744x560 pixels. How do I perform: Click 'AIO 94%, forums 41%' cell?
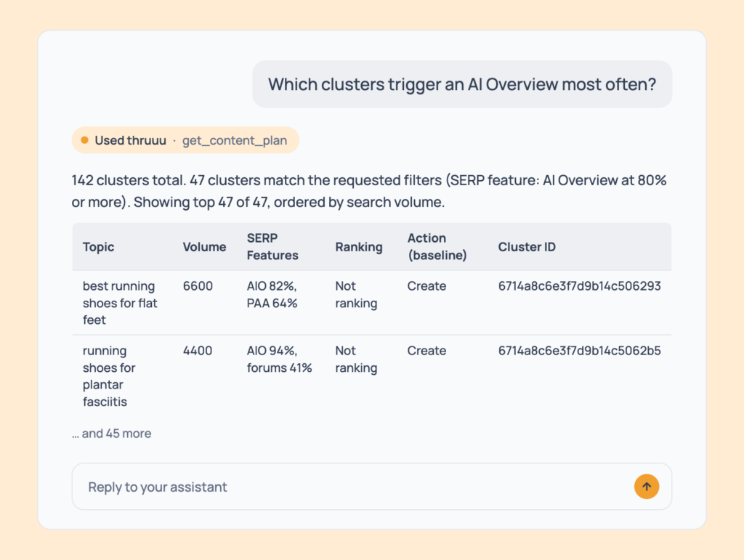click(279, 359)
